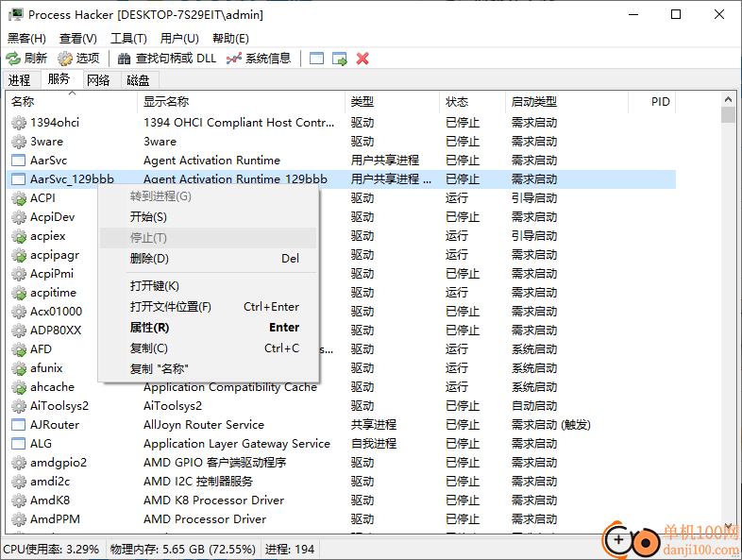
Task: Switch to the Disk (磁盘) tab
Action: click(x=138, y=80)
